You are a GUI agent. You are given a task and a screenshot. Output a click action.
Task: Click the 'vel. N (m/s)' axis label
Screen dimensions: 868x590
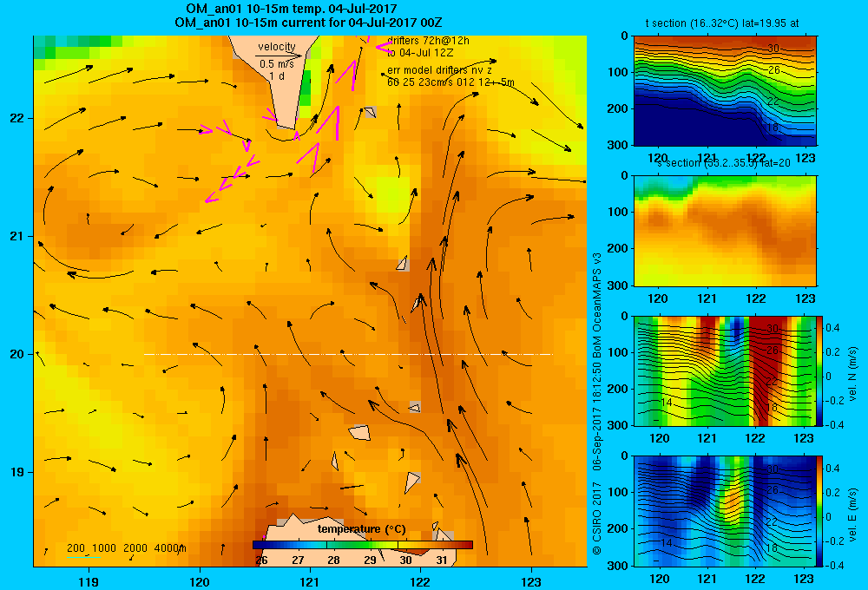click(852, 374)
